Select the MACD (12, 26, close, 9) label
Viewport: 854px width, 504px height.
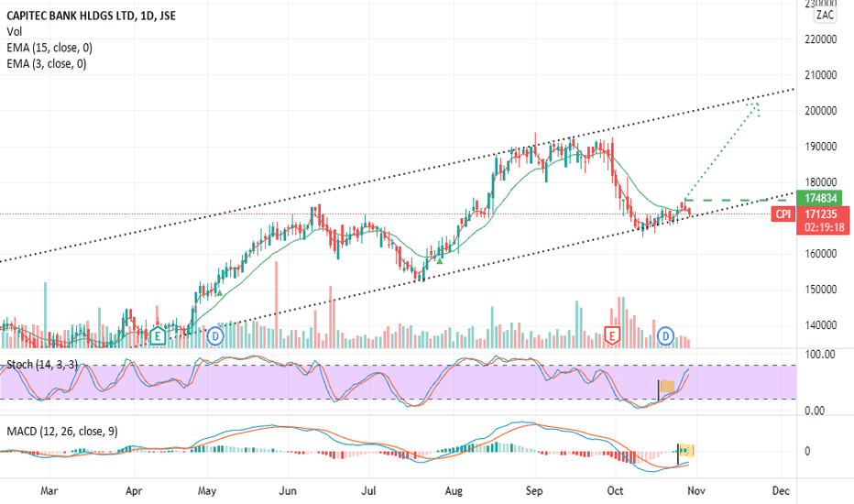(62, 432)
